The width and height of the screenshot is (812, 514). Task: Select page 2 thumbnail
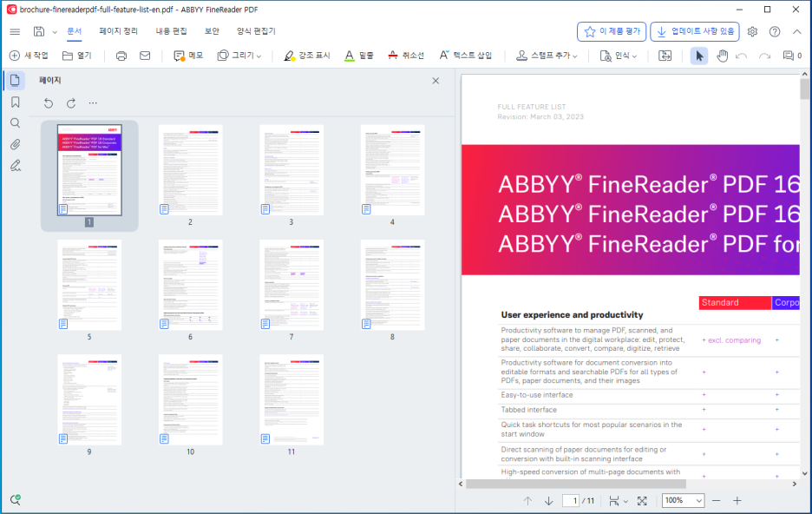coord(191,170)
